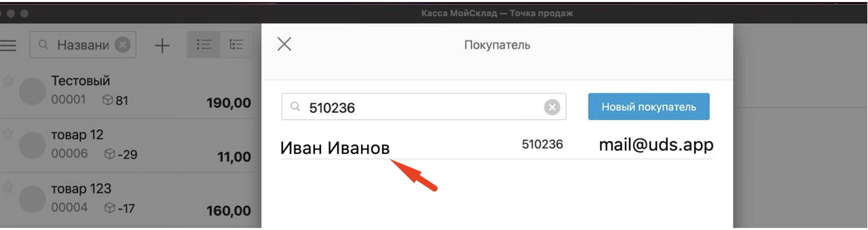The width and height of the screenshot is (868, 230).
Task: Open product товар 123
Action: (x=127, y=199)
